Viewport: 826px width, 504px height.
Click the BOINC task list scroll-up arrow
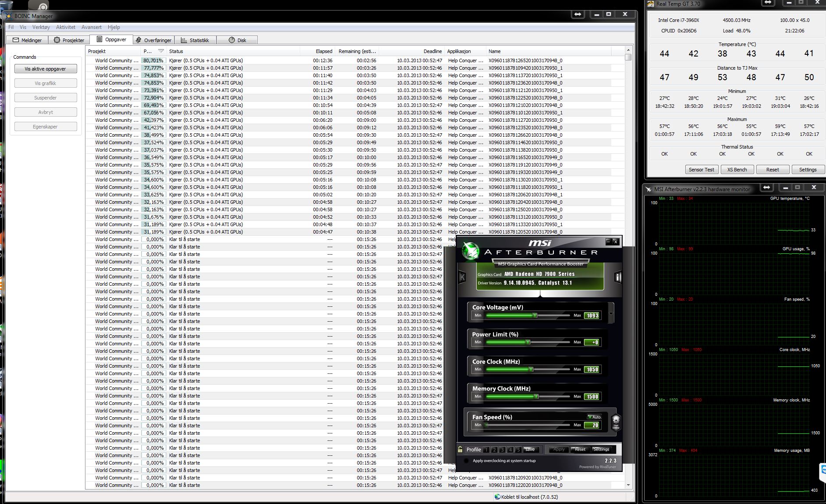(x=628, y=50)
